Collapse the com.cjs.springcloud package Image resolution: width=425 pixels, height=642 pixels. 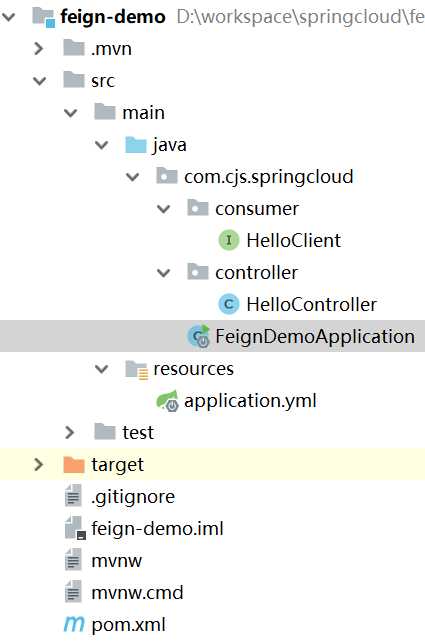(132, 177)
